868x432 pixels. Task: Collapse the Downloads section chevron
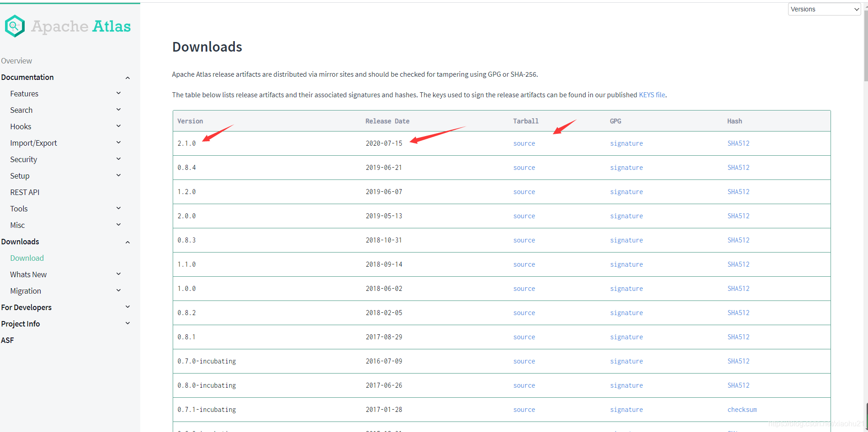[x=127, y=242]
